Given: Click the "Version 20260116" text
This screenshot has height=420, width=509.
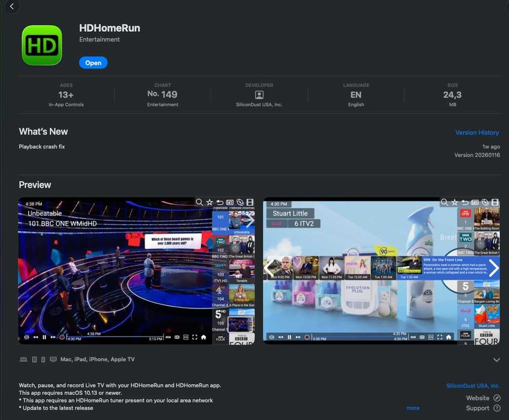Looking at the screenshot, I should pos(477,155).
